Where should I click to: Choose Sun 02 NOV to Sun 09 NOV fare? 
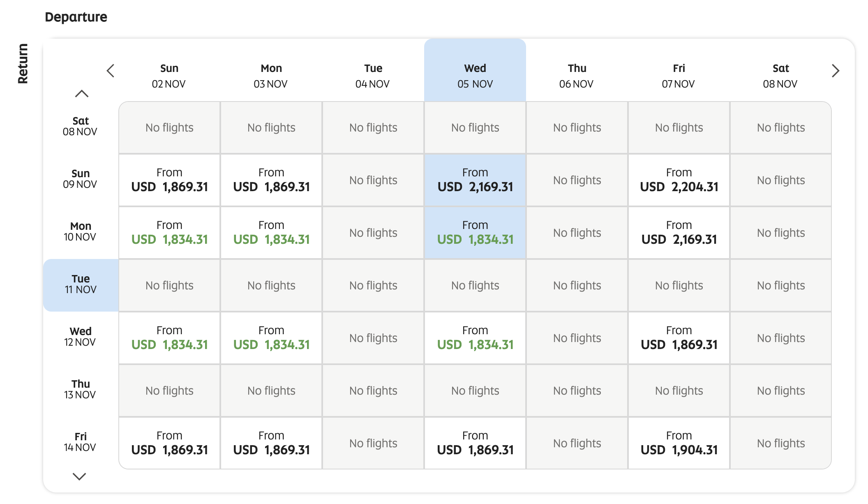tap(169, 180)
